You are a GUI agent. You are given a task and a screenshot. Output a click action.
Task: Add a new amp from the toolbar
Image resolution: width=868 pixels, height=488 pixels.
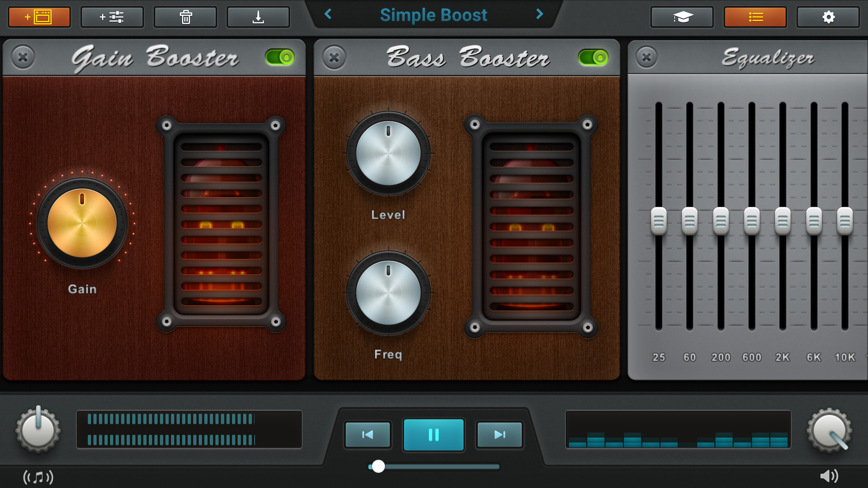(x=39, y=17)
